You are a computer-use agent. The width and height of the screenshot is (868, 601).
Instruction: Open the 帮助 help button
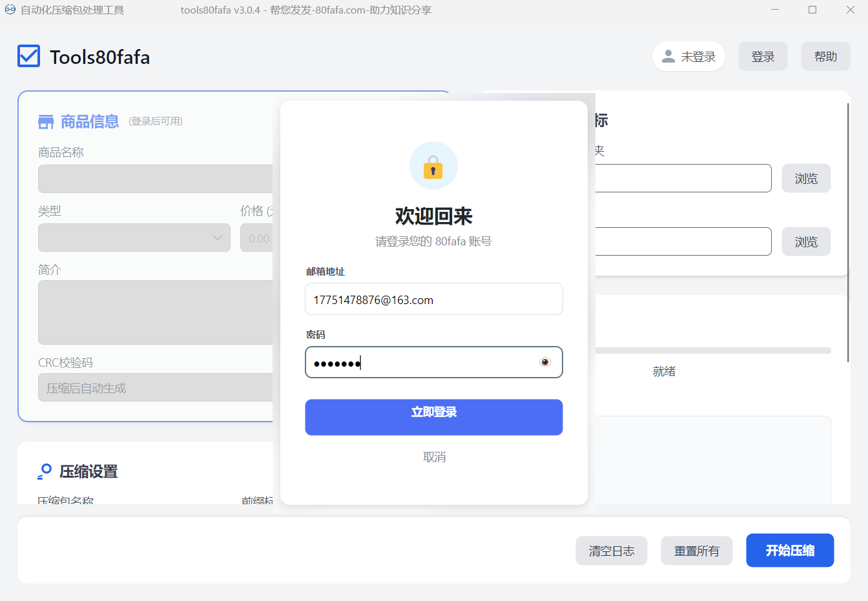pyautogui.click(x=825, y=57)
